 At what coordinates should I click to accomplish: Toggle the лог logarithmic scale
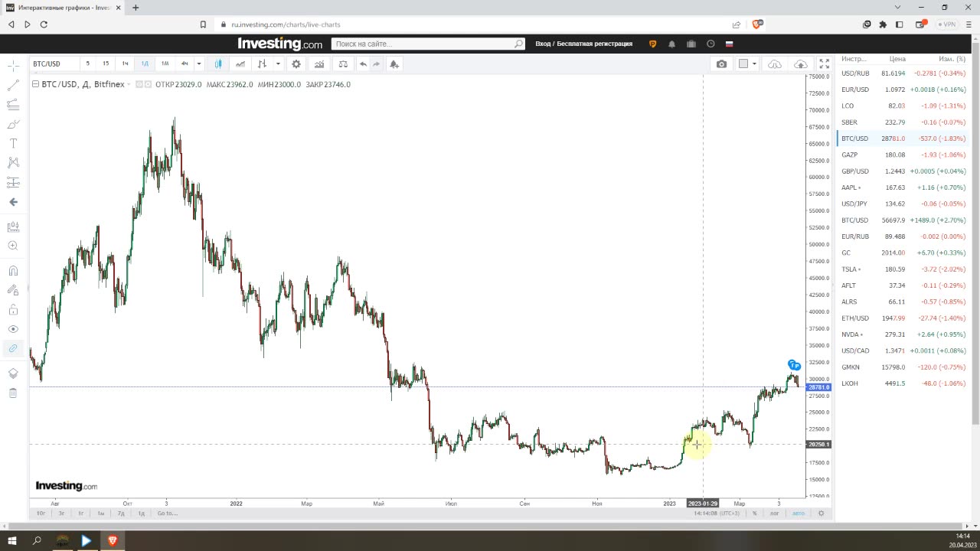pyautogui.click(x=774, y=513)
